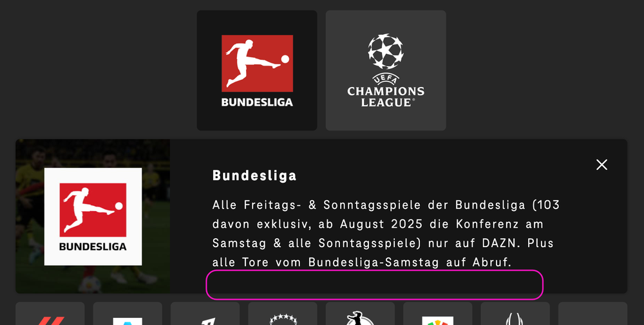Click the large white Bundesliga logo card

click(x=93, y=216)
